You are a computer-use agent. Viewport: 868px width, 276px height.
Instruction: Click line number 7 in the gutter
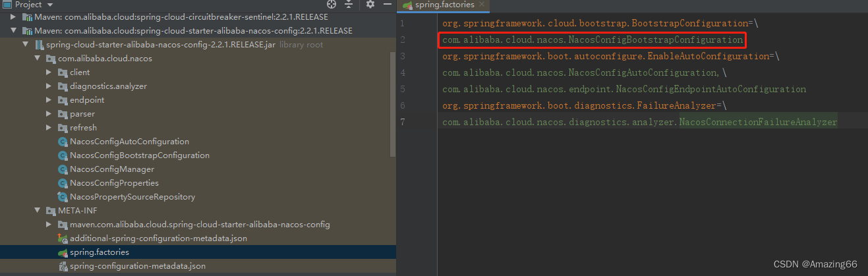coord(402,122)
